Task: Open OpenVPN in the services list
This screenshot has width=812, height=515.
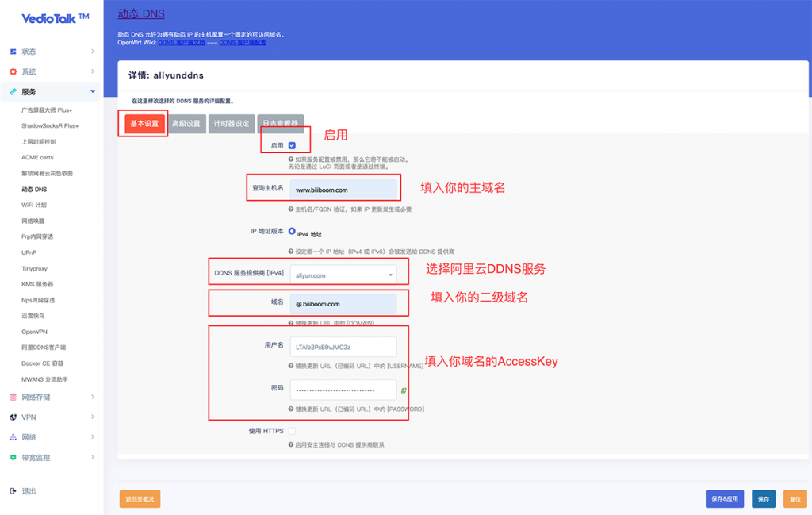Action: point(35,332)
